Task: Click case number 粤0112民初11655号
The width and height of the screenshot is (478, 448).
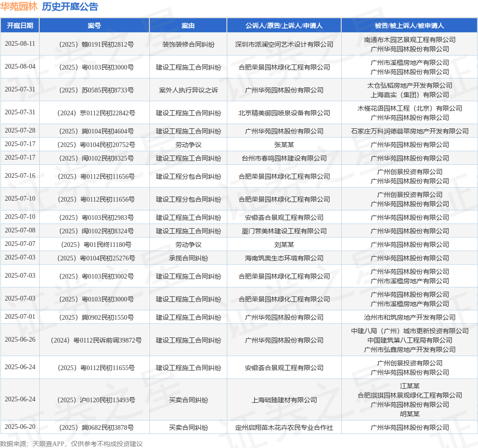Action: click(x=96, y=368)
